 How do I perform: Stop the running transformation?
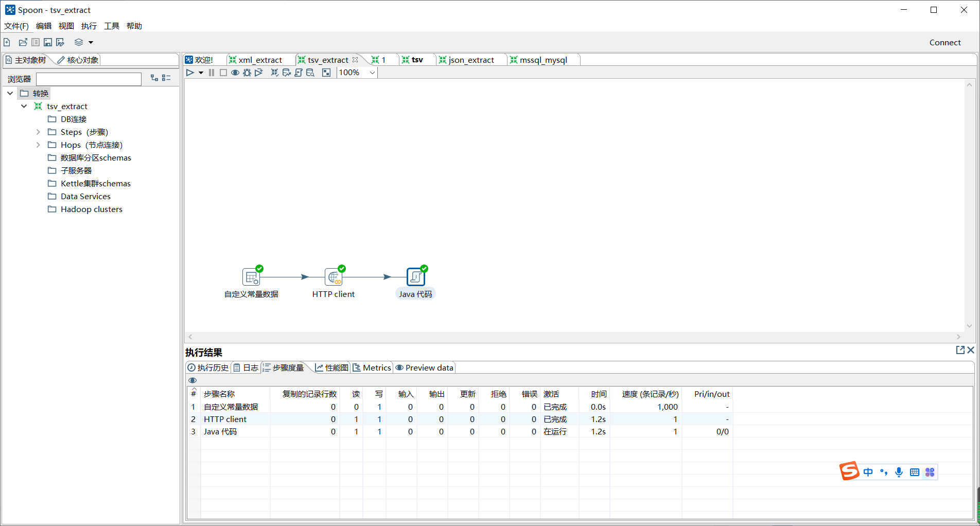coord(223,73)
